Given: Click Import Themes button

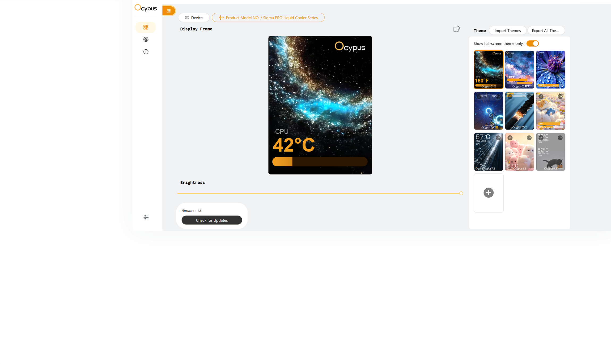Looking at the screenshot, I should [x=507, y=31].
